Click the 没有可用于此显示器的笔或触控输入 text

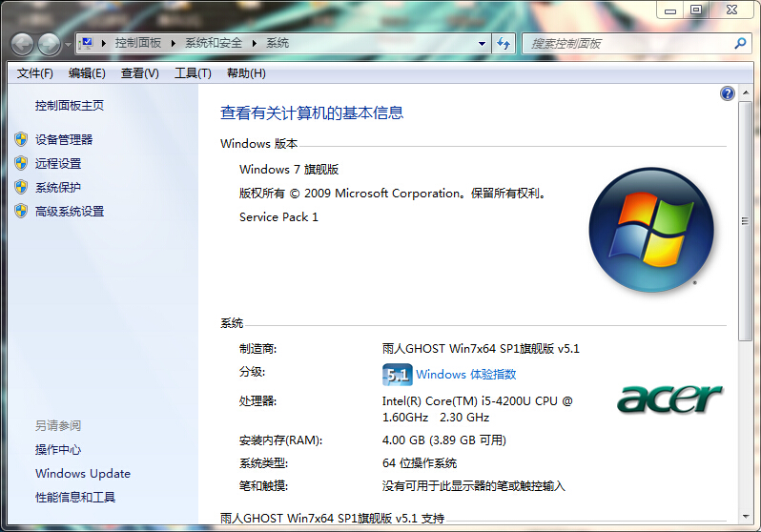point(474,486)
